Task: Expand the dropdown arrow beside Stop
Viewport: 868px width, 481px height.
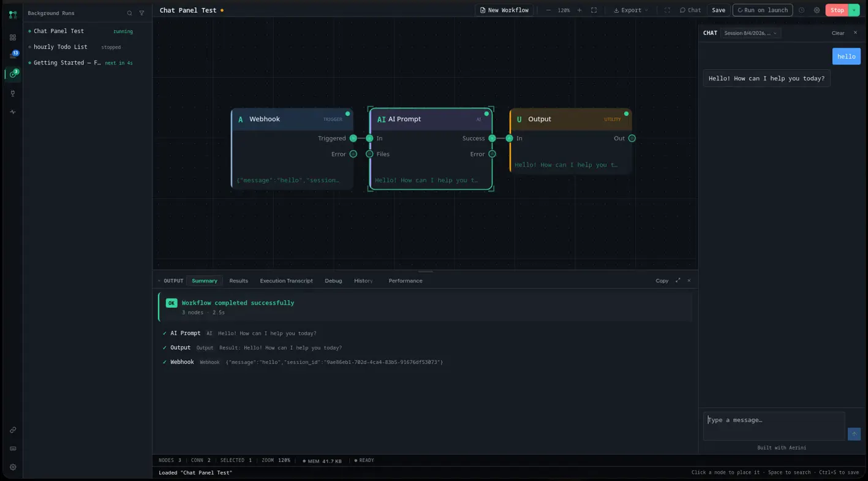Action: (x=854, y=10)
